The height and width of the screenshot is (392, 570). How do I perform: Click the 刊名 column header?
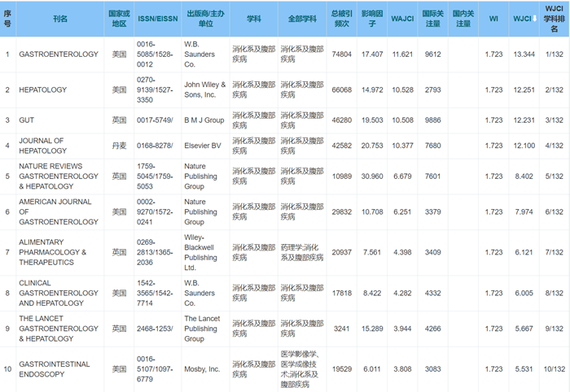tap(60, 20)
